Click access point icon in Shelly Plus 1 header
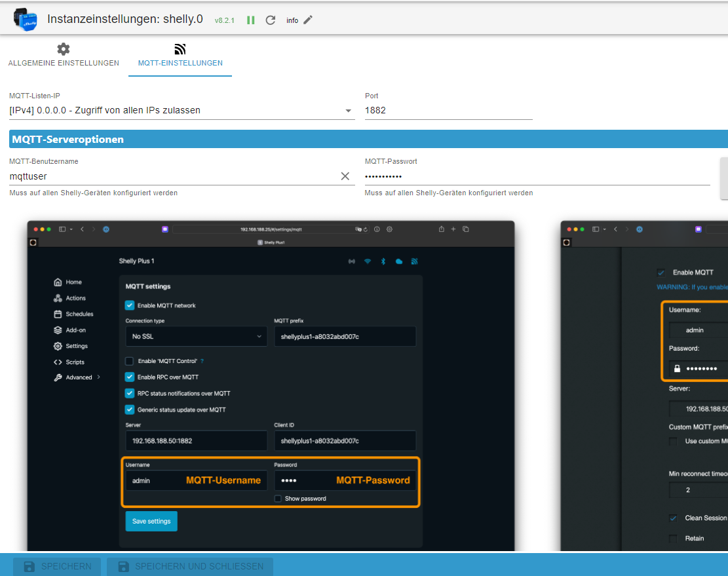This screenshot has height=576, width=728. (352, 261)
